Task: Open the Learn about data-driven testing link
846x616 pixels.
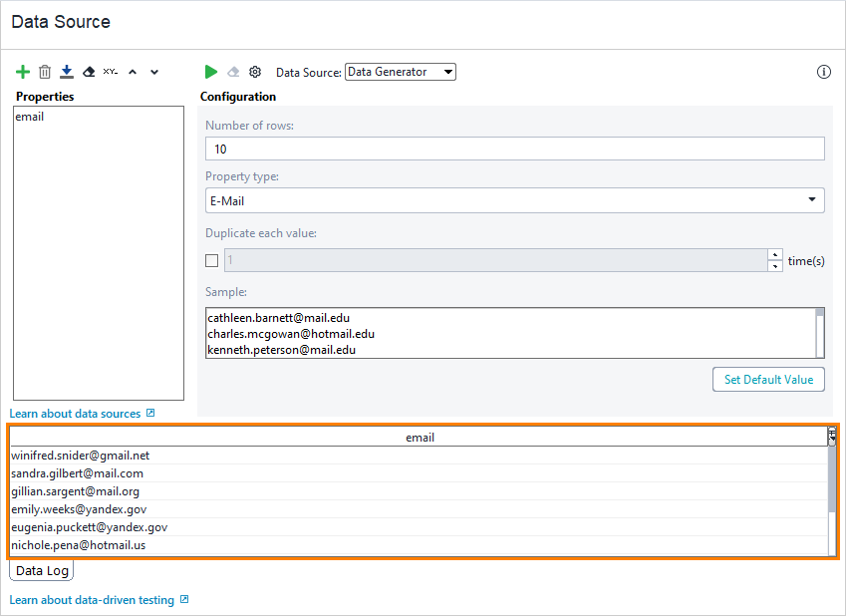Action: point(91,601)
